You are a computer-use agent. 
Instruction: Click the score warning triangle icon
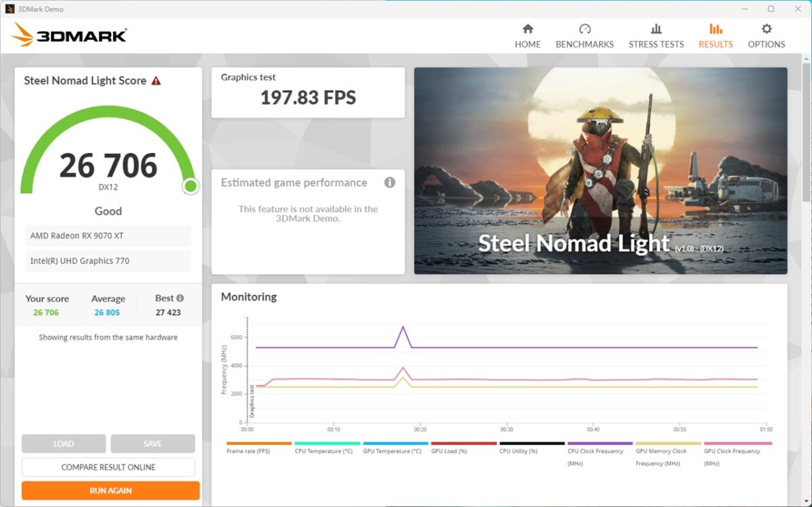(156, 81)
